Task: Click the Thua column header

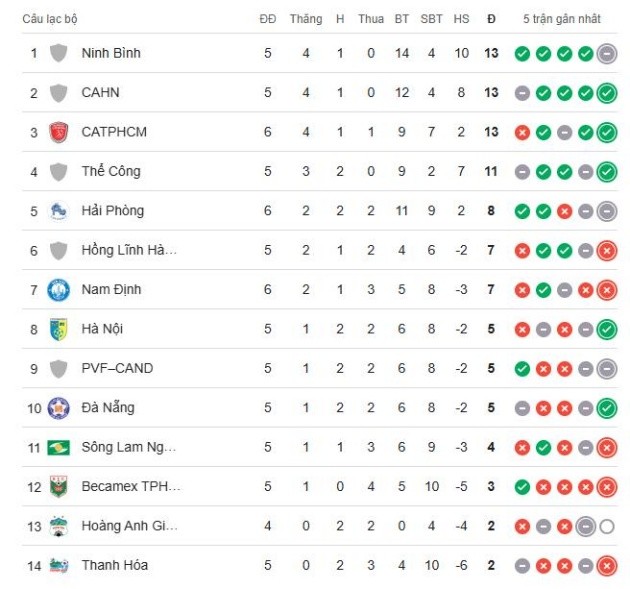Action: click(x=370, y=19)
